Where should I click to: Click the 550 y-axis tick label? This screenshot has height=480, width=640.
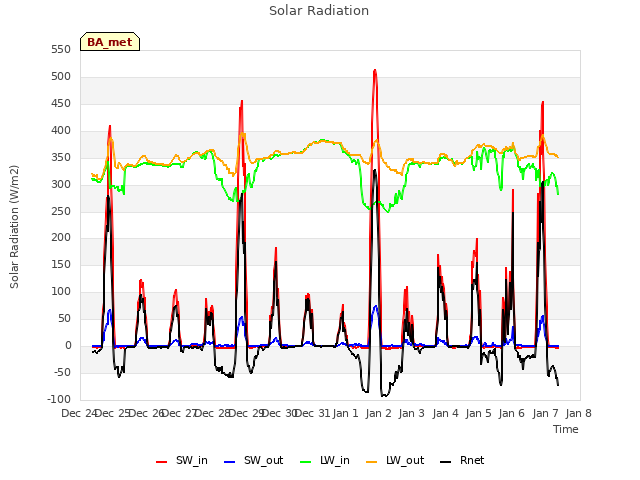(61, 49)
